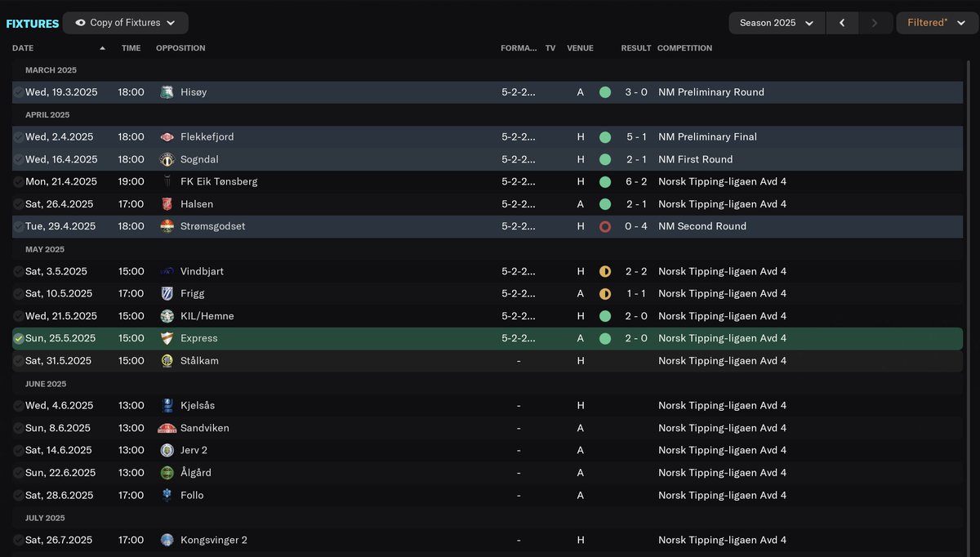Viewport: 980px width, 557px height.
Task: Click the Kongsvinger 2 club badge
Action: click(167, 540)
